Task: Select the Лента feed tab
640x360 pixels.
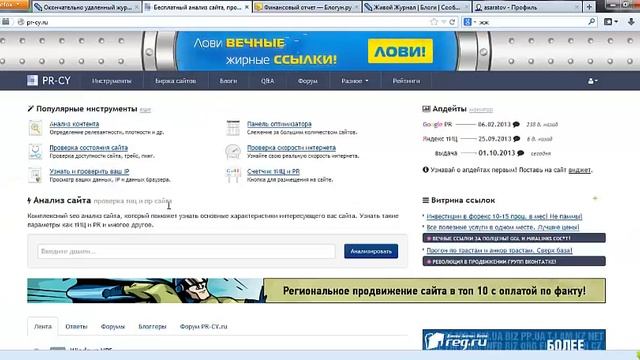Action: (x=43, y=327)
